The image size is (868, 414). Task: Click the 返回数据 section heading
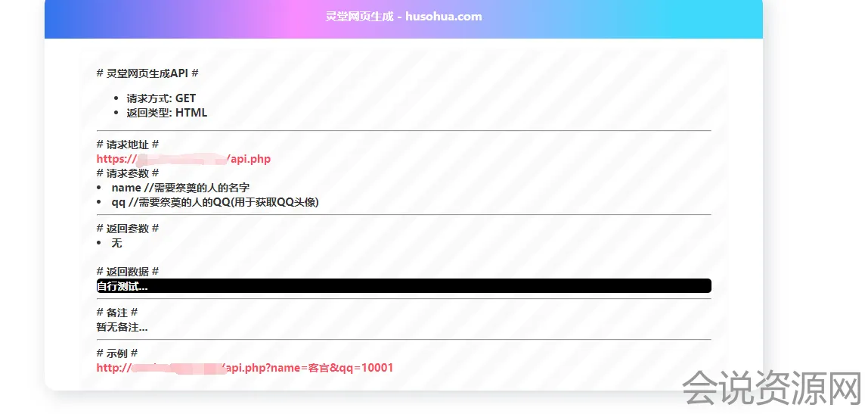click(128, 272)
